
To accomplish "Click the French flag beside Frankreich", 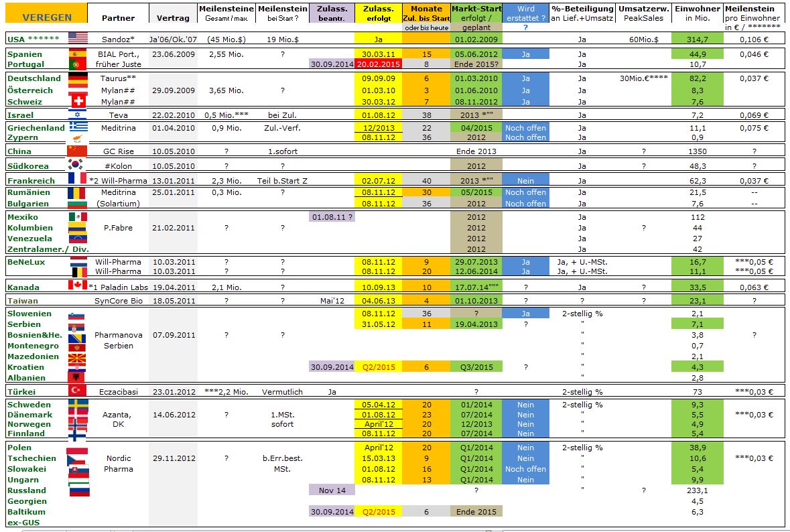I will click(x=77, y=178).
